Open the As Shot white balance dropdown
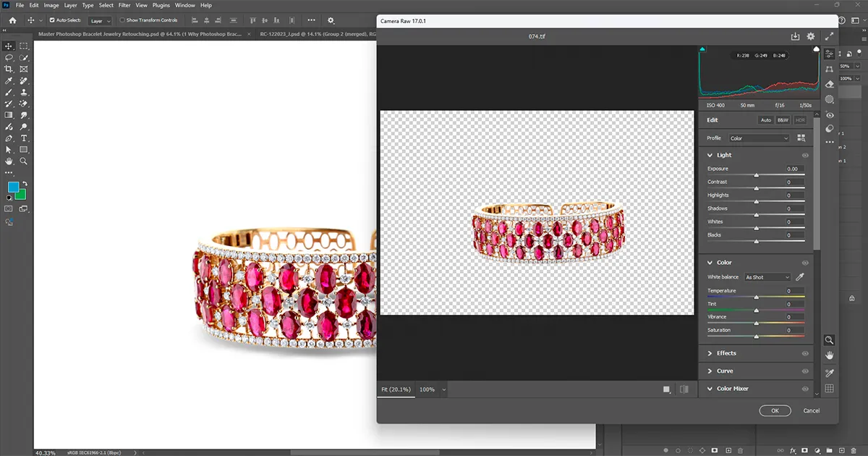This screenshot has width=868, height=456. click(x=767, y=277)
